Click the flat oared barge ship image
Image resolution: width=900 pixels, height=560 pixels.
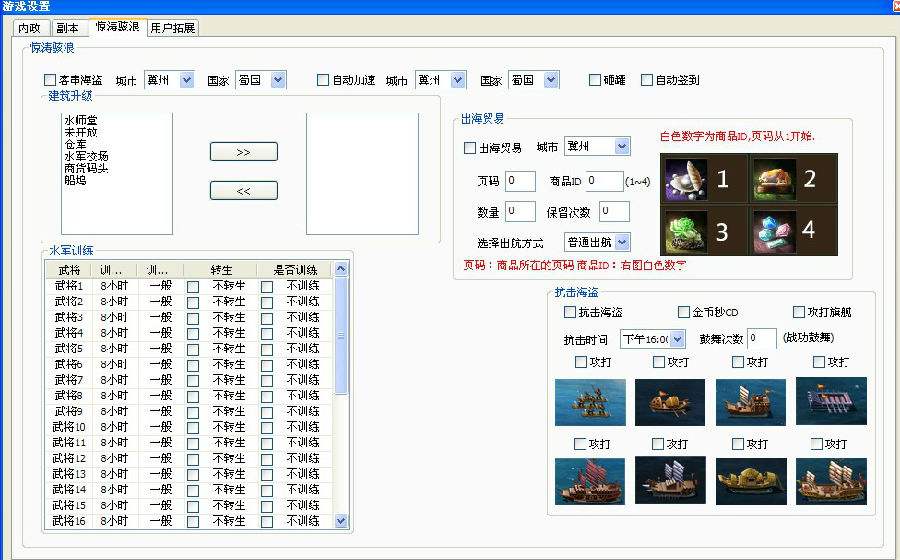831,402
